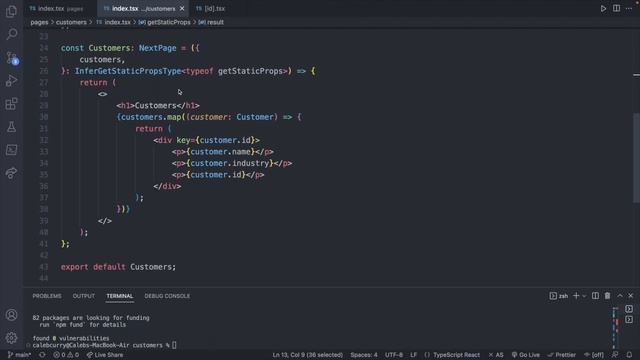Screen dimensions: 640x360
Task: Click the Ln 13, Col 9 indicator
Action: [307, 355]
